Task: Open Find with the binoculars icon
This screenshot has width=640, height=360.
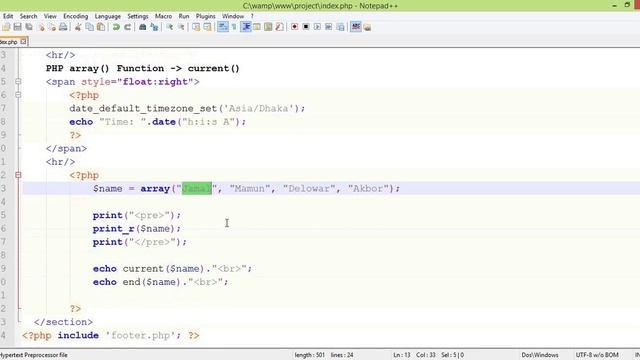Action: click(x=142, y=27)
